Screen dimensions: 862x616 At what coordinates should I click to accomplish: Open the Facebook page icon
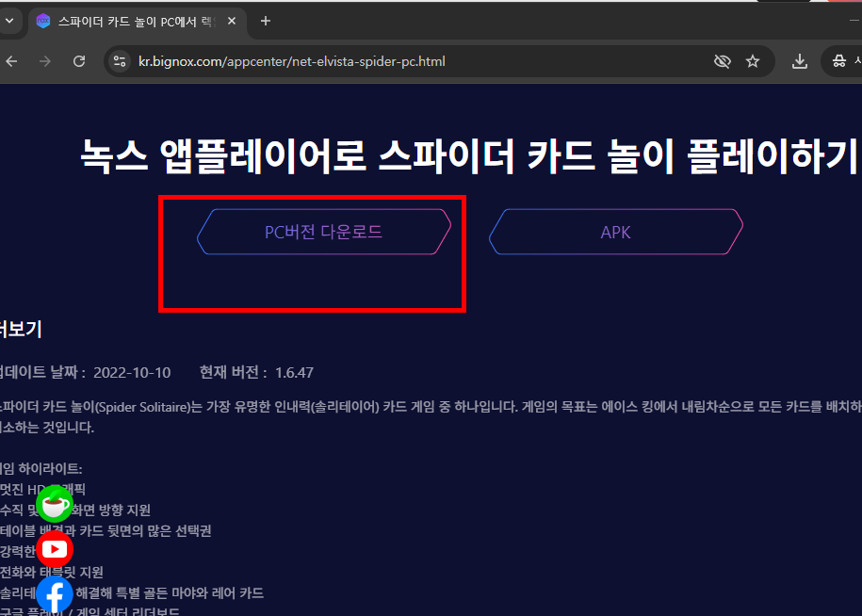[55, 594]
